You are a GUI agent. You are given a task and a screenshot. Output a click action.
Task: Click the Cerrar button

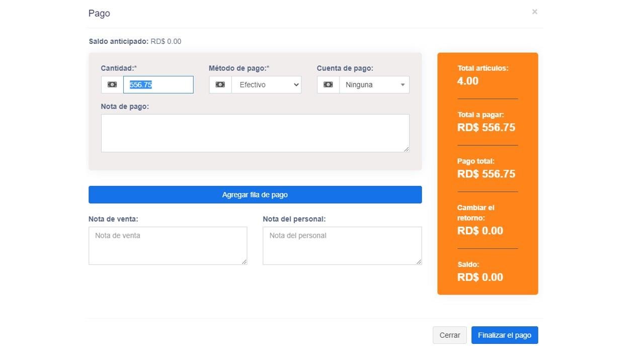coord(449,335)
